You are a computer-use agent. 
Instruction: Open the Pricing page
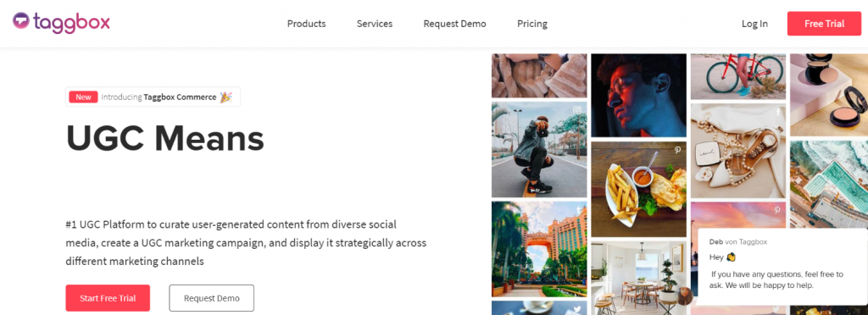[x=532, y=24]
